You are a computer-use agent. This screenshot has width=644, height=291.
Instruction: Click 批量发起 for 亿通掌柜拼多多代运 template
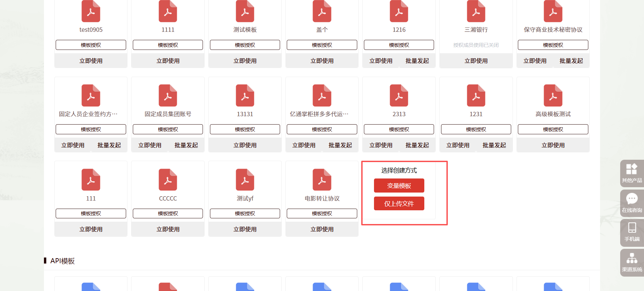(340, 145)
